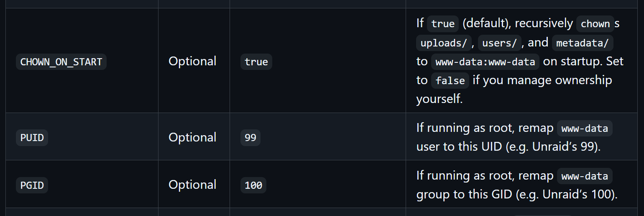
Task: Click "Optional" in the PUID row
Action: [x=192, y=137]
